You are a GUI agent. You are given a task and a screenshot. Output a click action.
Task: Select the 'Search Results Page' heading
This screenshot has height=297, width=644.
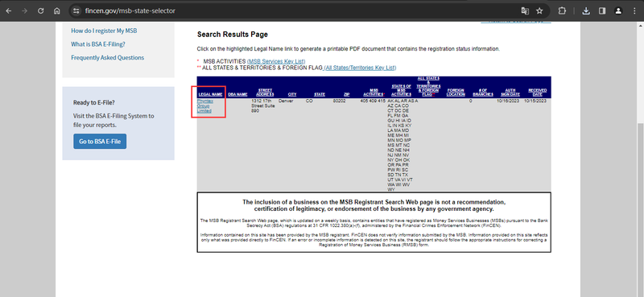pyautogui.click(x=233, y=35)
